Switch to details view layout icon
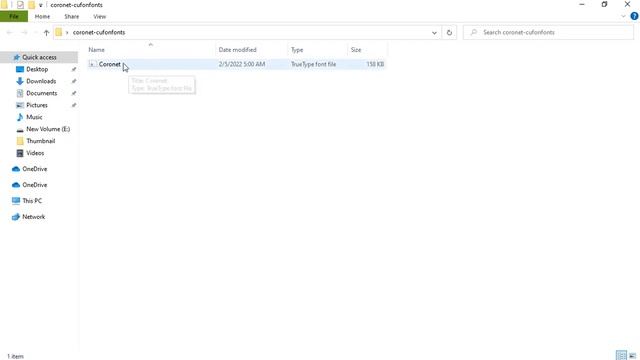 tap(621, 356)
